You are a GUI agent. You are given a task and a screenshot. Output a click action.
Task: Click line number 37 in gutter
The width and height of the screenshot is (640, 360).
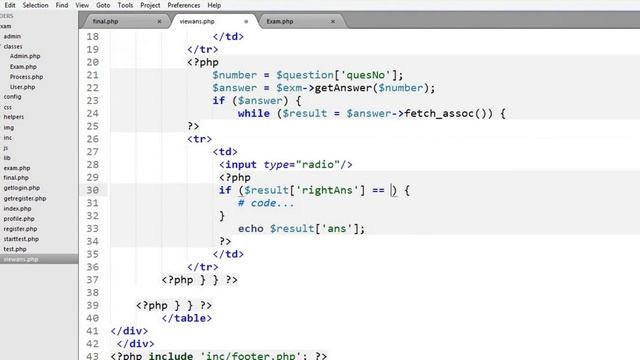pos(93,280)
